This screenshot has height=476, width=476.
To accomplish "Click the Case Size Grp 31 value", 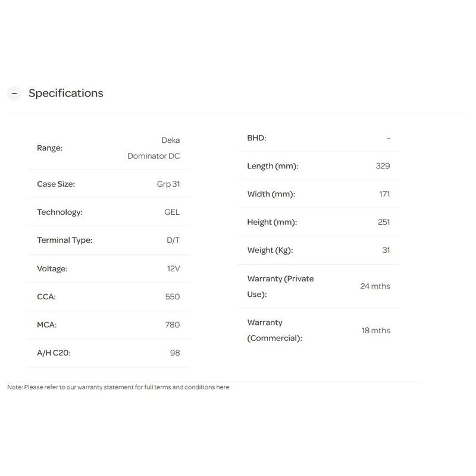I will point(168,184).
